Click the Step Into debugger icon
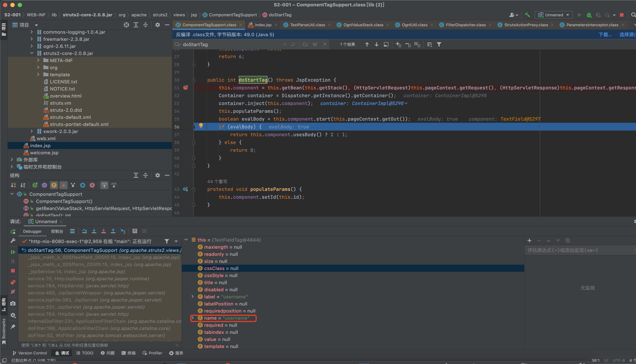This screenshot has width=636, height=364. (94, 231)
